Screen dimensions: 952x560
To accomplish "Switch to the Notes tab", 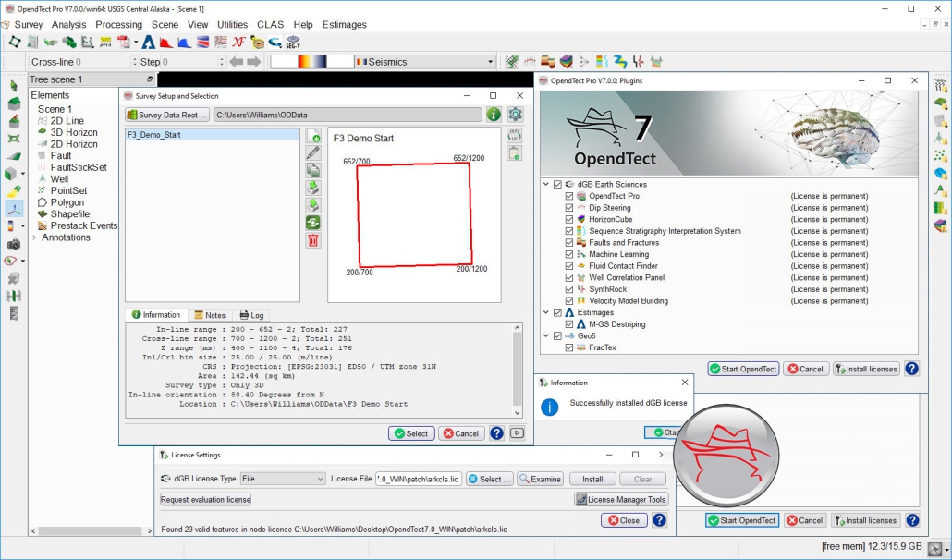I will (210, 315).
